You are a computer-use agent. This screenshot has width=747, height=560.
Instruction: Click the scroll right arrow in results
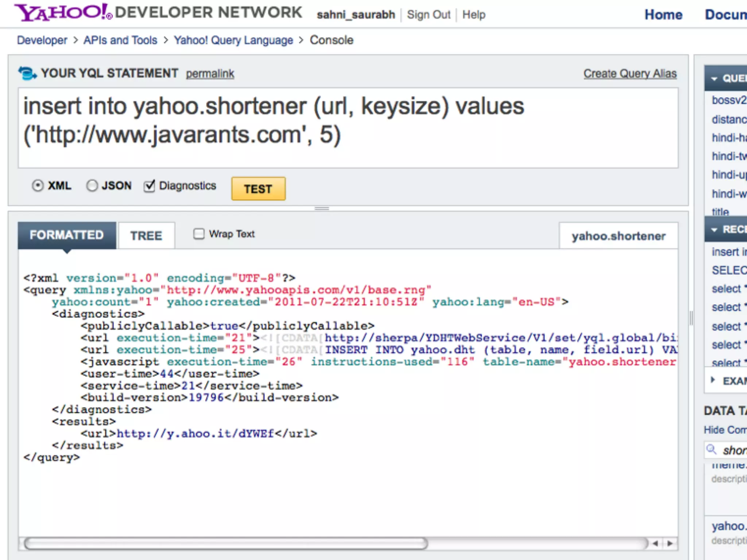pyautogui.click(x=670, y=544)
